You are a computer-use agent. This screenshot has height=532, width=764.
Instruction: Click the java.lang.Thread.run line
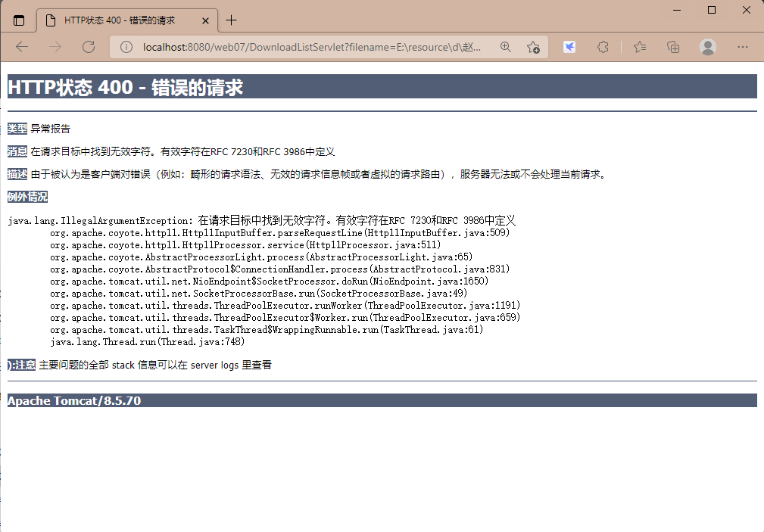(147, 342)
